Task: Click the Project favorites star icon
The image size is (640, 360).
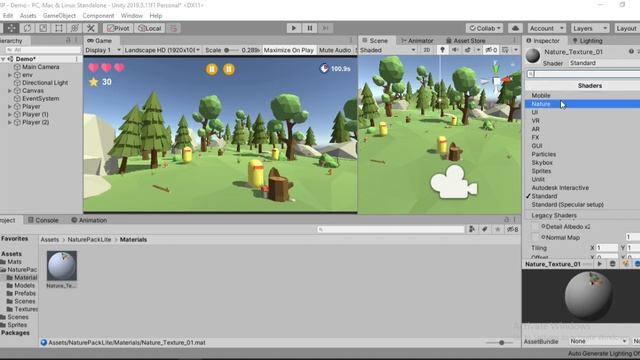Action: pyautogui.click(x=498, y=229)
